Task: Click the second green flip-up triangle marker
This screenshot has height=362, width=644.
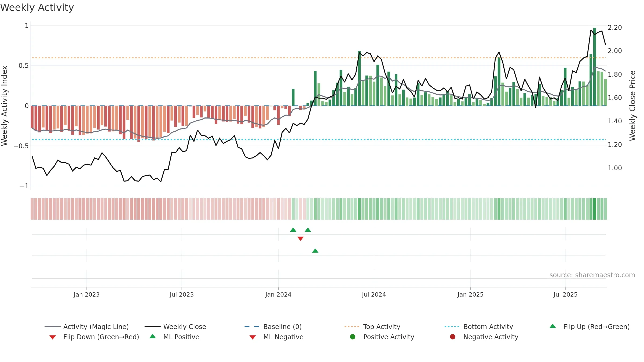Action: pos(308,230)
